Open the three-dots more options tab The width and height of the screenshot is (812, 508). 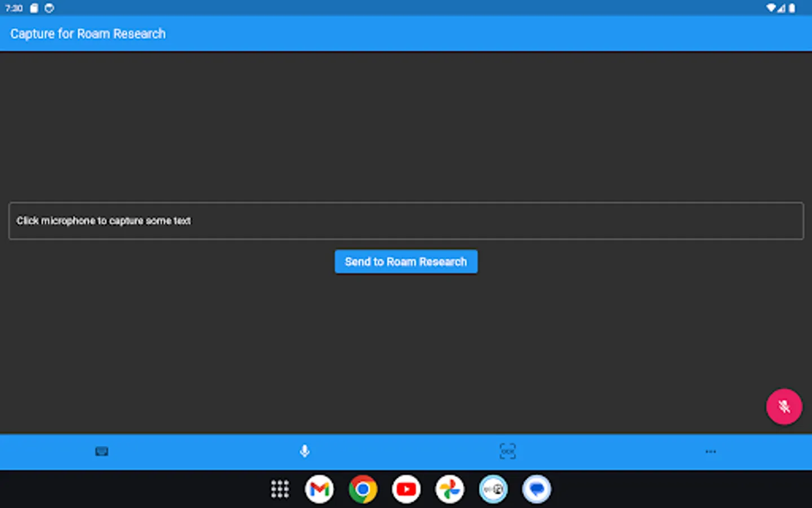(710, 452)
